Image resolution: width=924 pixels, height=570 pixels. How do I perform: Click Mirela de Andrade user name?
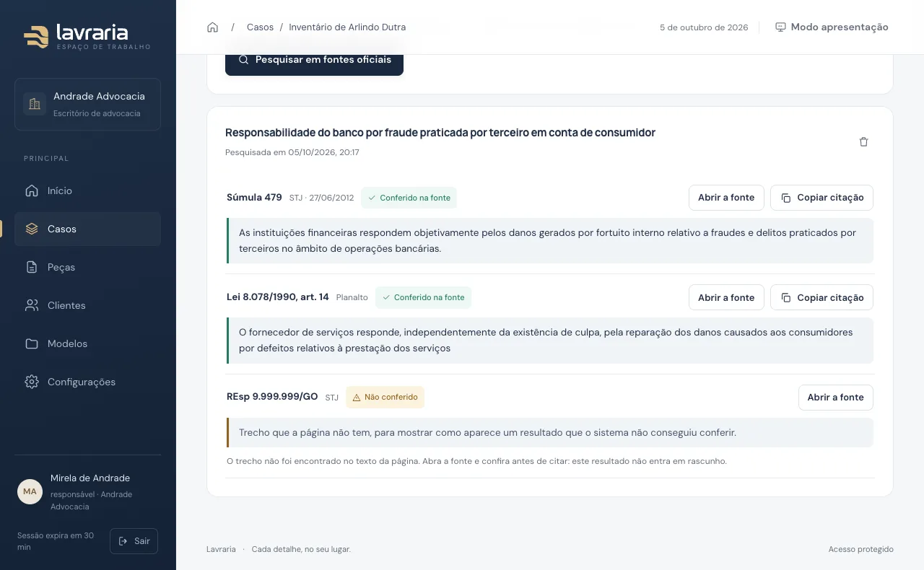point(90,478)
